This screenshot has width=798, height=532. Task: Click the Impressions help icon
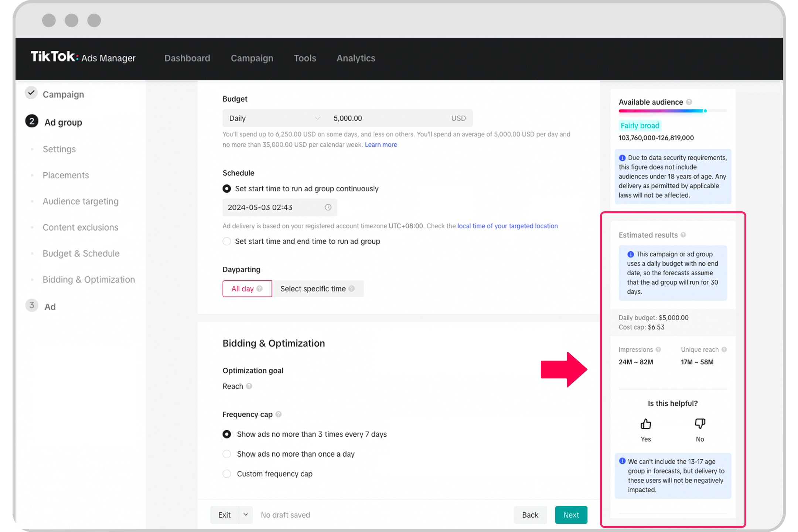(658, 349)
